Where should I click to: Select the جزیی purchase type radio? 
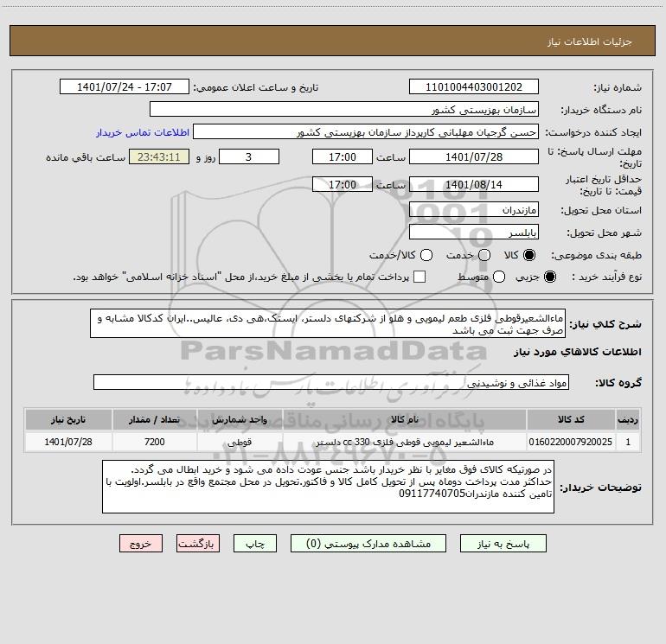tap(550, 277)
